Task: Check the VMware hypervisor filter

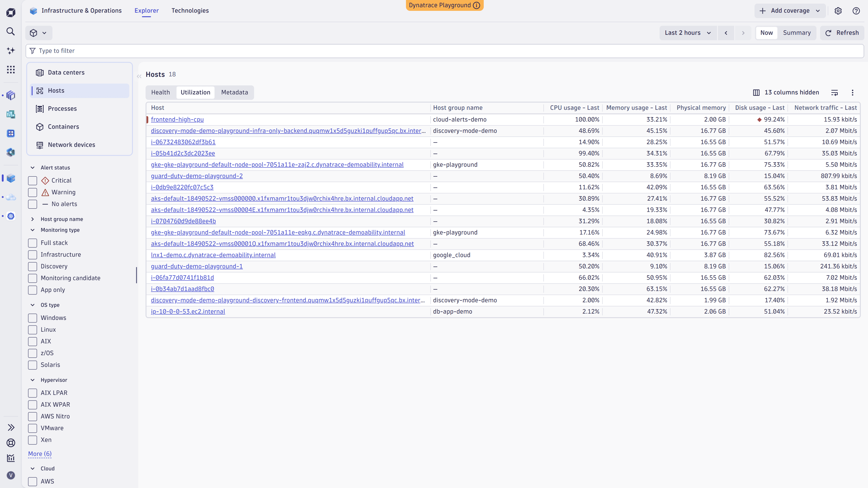Action: click(x=33, y=428)
